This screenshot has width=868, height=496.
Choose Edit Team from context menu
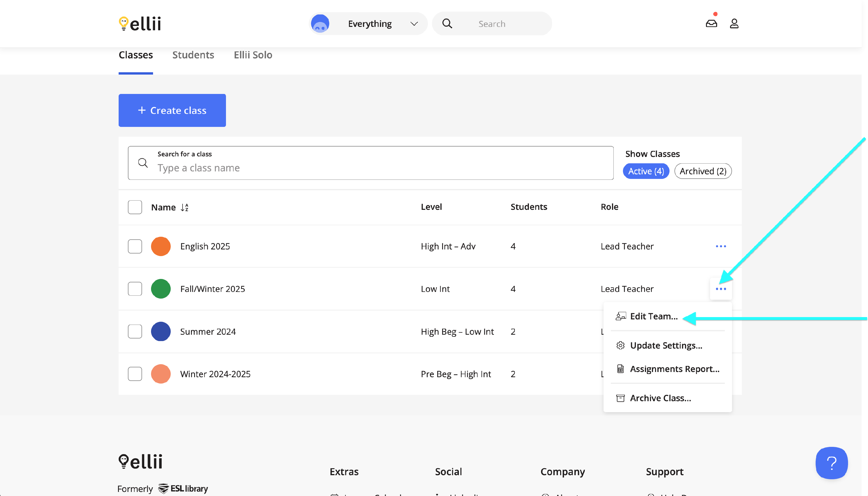point(653,316)
